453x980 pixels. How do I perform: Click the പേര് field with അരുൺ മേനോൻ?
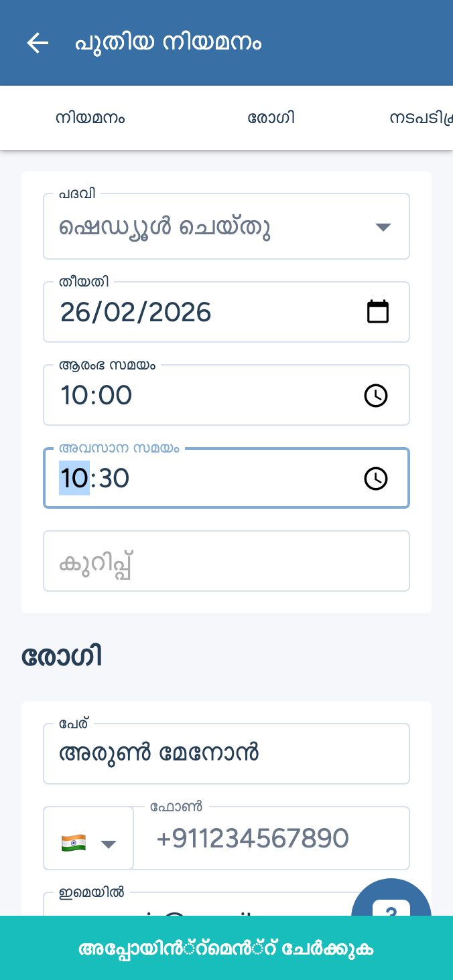click(x=226, y=754)
